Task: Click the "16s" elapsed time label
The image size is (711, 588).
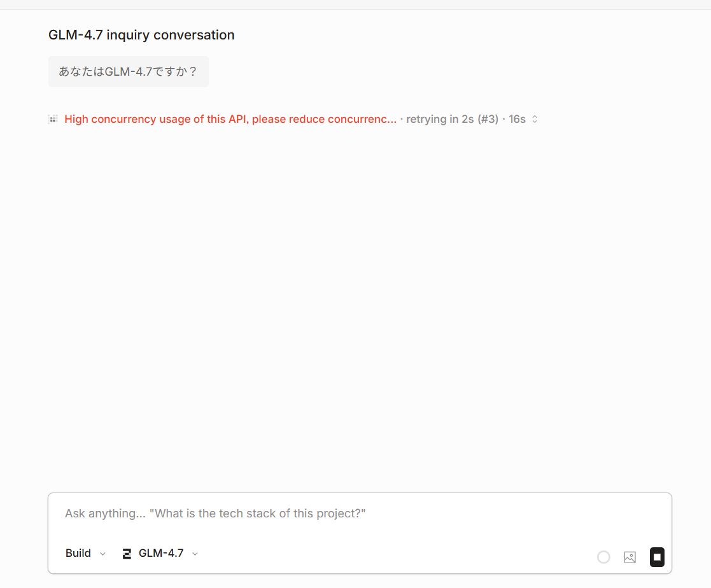Action: point(517,119)
